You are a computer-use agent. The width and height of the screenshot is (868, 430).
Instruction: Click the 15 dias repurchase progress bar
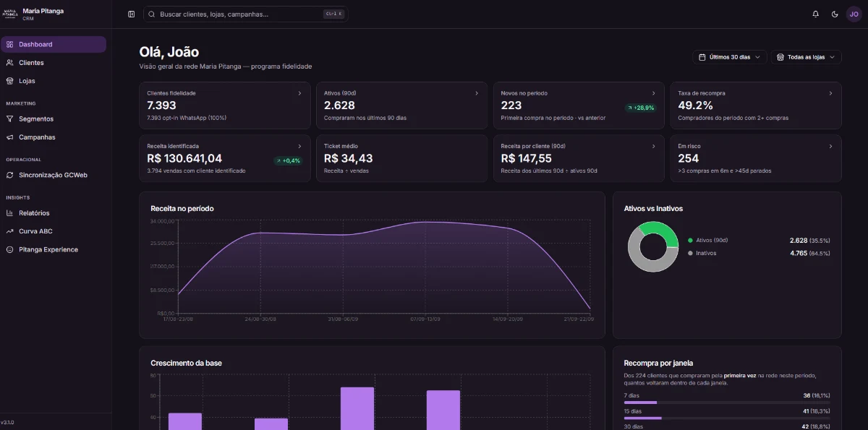[x=726, y=418]
